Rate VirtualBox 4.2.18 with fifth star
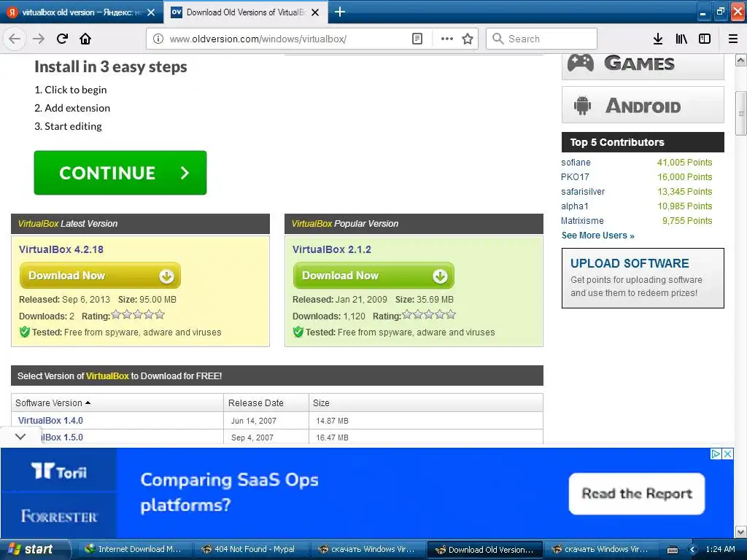747x560 pixels. (160, 314)
